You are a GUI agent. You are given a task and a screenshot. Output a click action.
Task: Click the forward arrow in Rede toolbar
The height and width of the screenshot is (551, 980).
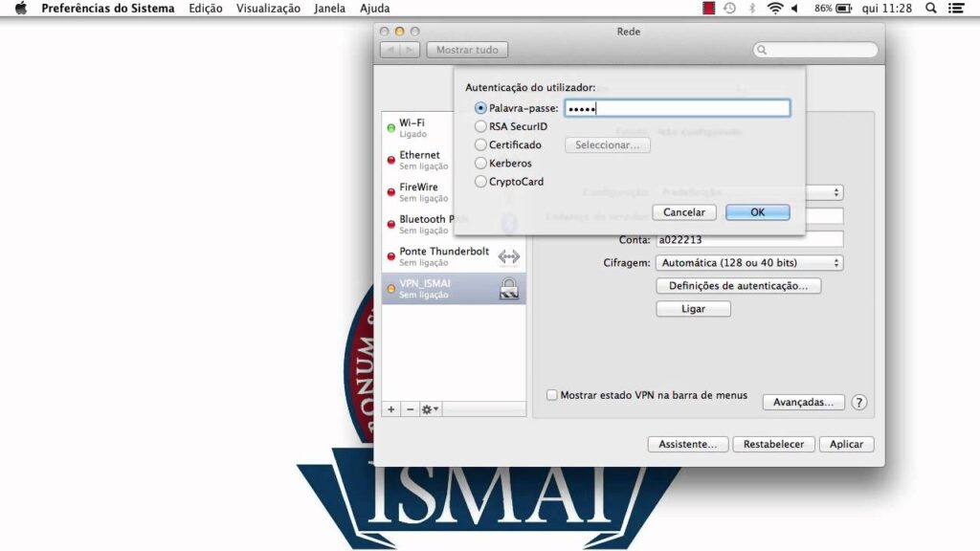pyautogui.click(x=410, y=50)
